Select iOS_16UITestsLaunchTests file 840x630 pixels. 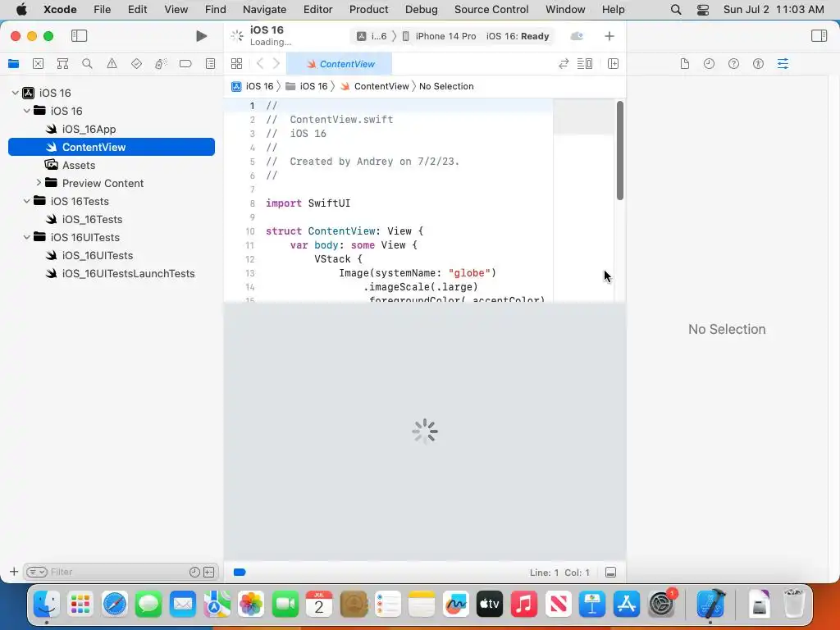click(x=112, y=273)
